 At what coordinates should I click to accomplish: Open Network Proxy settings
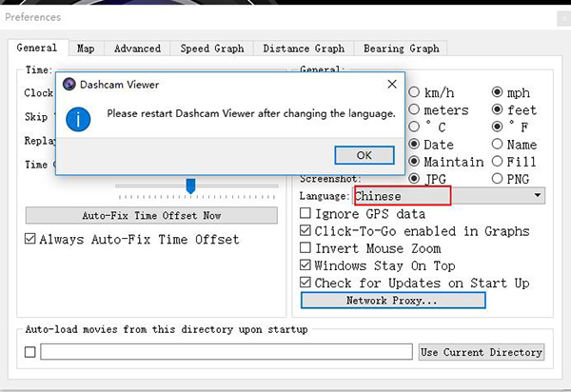[x=393, y=301]
